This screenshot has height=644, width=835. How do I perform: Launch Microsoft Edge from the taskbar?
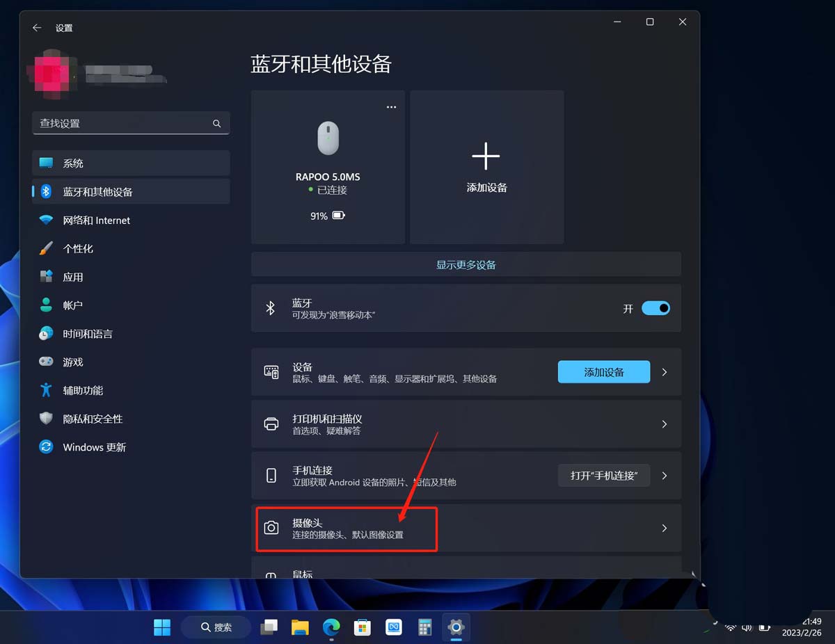331,627
